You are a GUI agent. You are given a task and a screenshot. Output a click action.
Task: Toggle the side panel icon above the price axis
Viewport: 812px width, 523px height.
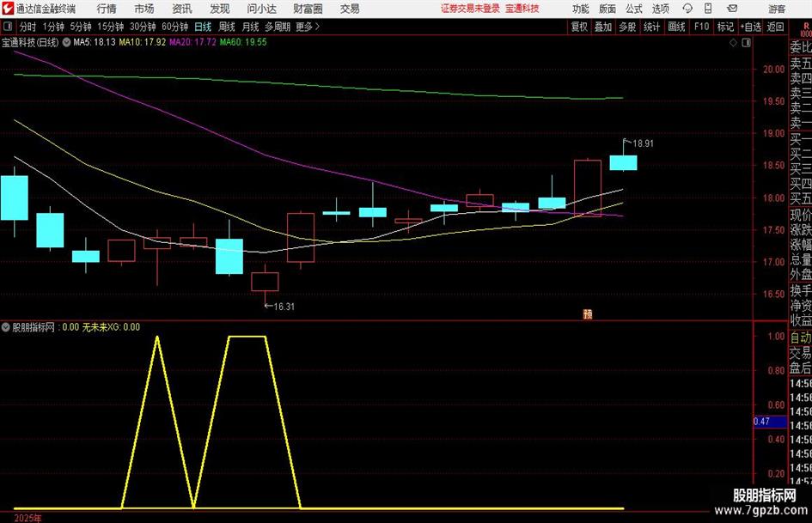click(746, 43)
